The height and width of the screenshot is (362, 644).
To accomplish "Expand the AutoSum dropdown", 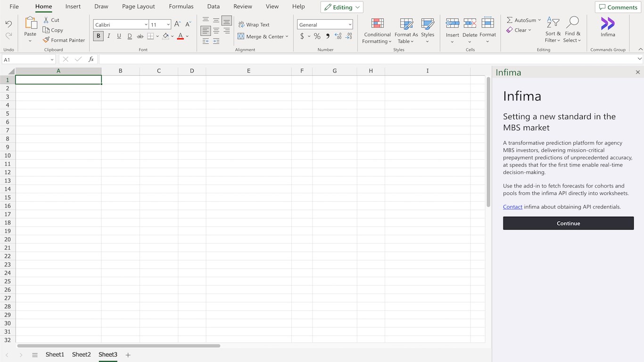I will 539,20.
